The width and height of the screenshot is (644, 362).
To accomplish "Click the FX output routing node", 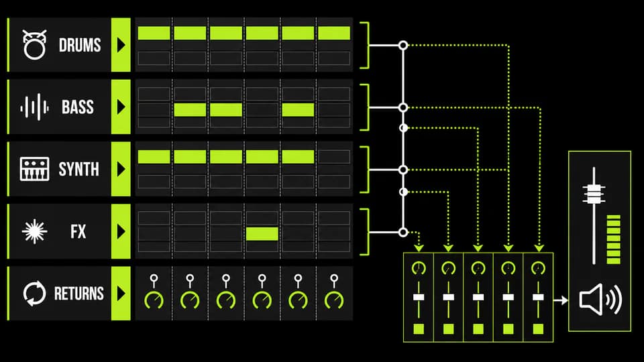I will coord(403,233).
